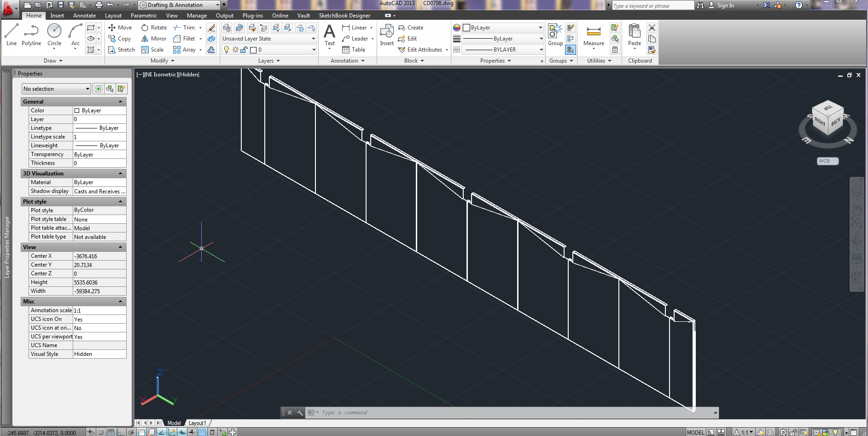The image size is (868, 436).
Task: Toggle the layer 0 lock icon
Action: (244, 49)
